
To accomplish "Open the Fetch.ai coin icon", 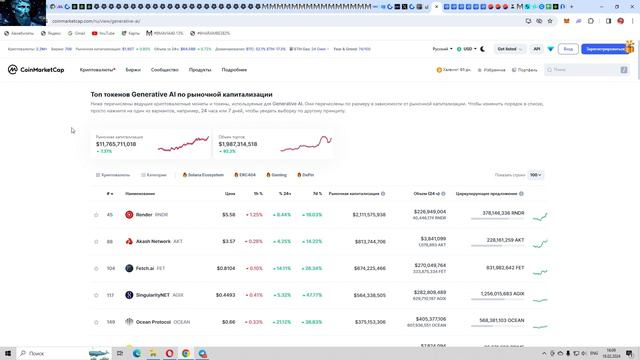I will pos(129,268).
